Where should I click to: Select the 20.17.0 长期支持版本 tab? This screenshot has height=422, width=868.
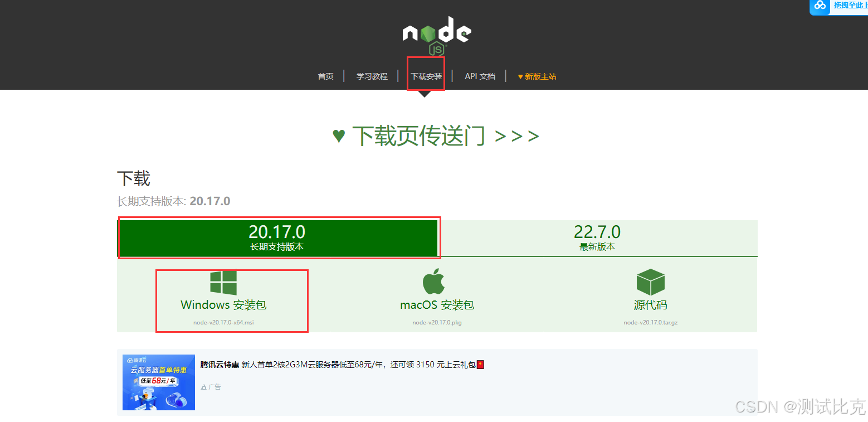tap(277, 238)
